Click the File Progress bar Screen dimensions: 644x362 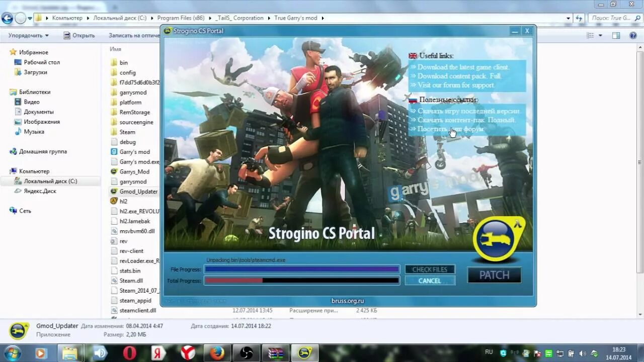(x=302, y=269)
